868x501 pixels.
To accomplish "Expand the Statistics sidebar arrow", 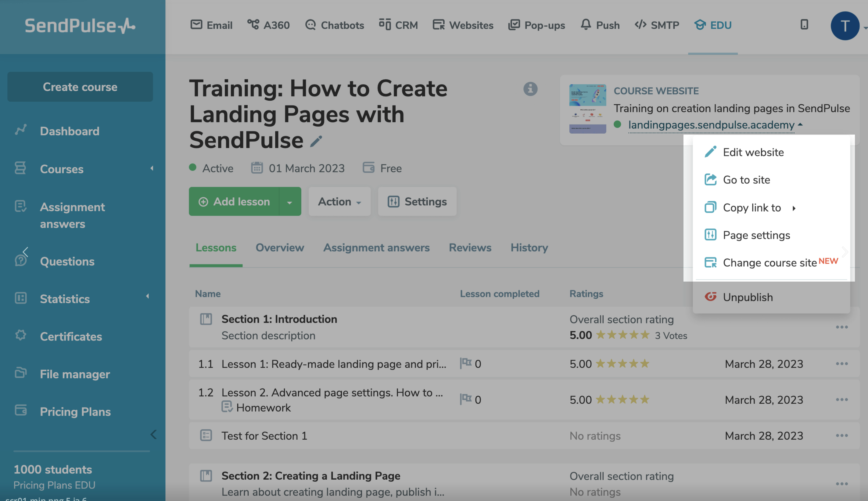I will (x=148, y=296).
